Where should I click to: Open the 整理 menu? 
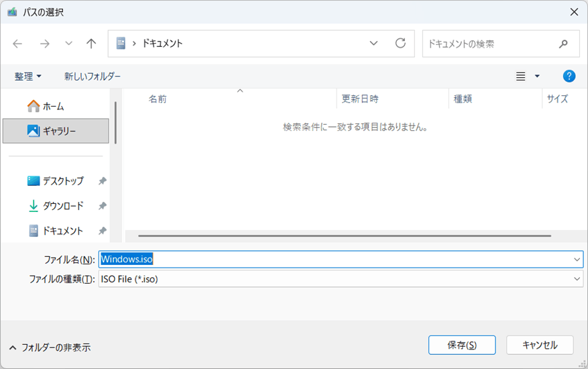coord(28,76)
